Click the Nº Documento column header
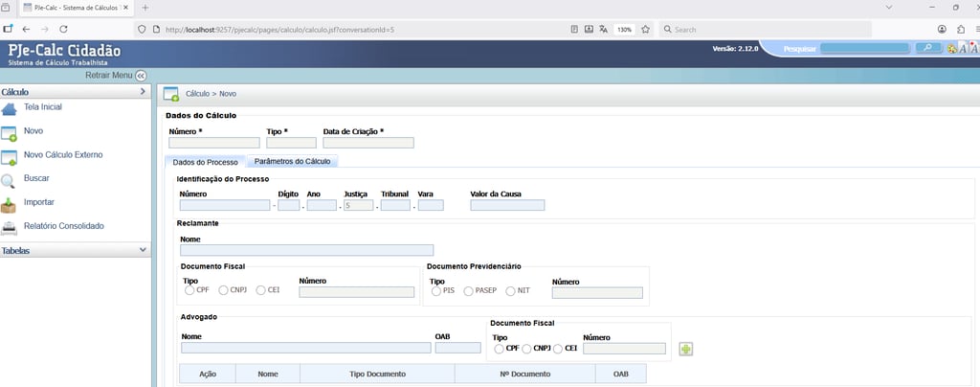This screenshot has height=387, width=980. (x=525, y=374)
